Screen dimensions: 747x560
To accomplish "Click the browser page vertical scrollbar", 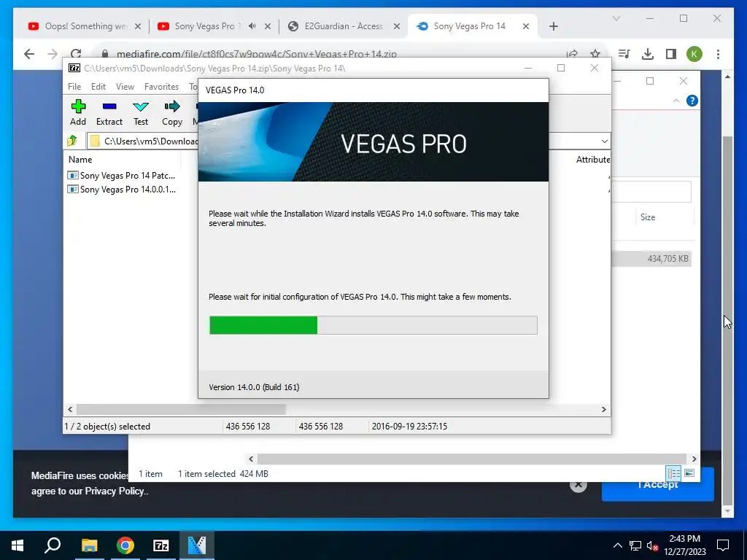I will (727, 319).
